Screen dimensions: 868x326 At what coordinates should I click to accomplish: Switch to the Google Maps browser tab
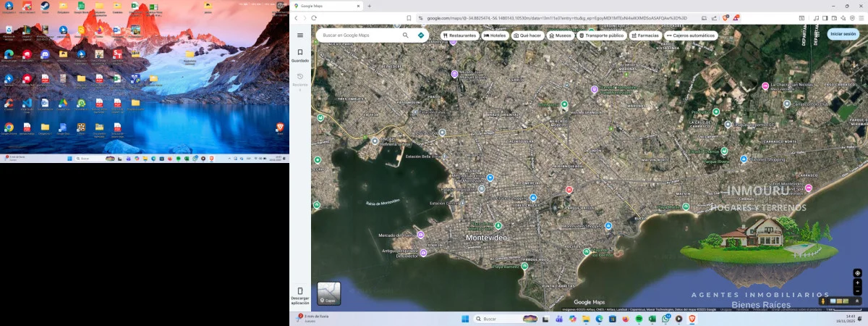tap(325, 6)
